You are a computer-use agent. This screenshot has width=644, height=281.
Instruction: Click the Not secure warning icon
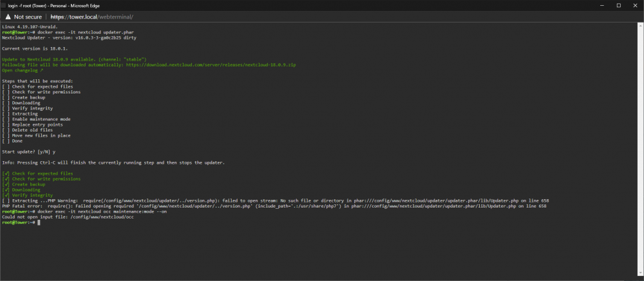[x=8, y=17]
